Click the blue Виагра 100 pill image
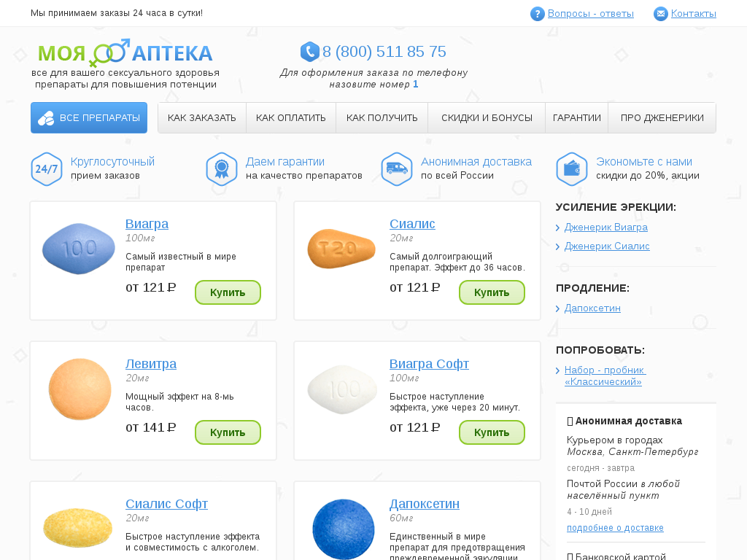Image resolution: width=747 pixels, height=560 pixels. coord(79,249)
